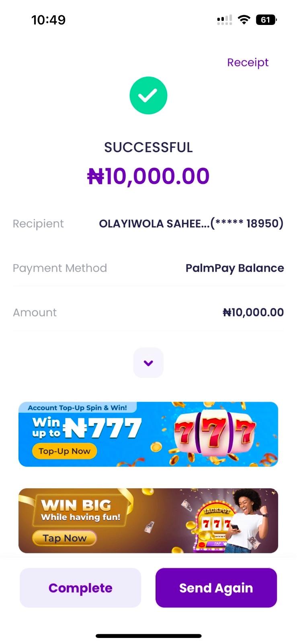Open the Receipt link
Screen dimensions: 297x644
(x=248, y=62)
